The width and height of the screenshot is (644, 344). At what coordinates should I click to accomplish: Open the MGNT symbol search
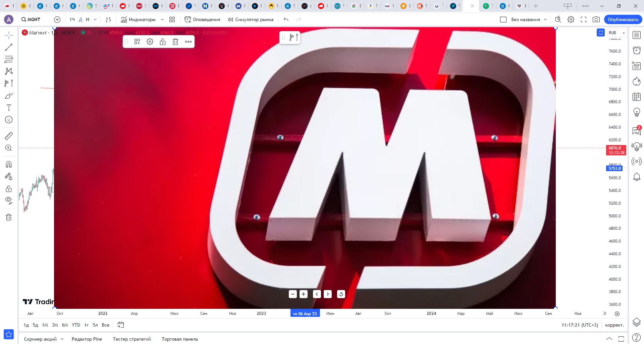pyautogui.click(x=31, y=19)
